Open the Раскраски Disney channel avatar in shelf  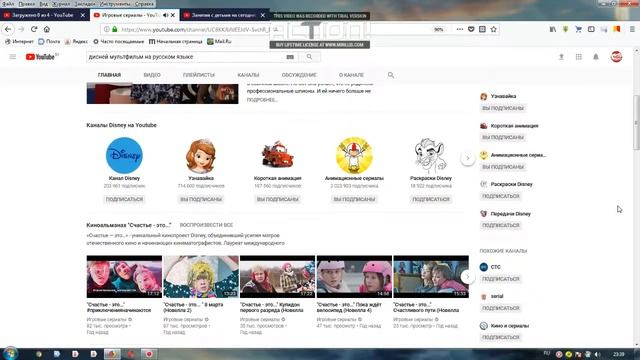tap(431, 156)
